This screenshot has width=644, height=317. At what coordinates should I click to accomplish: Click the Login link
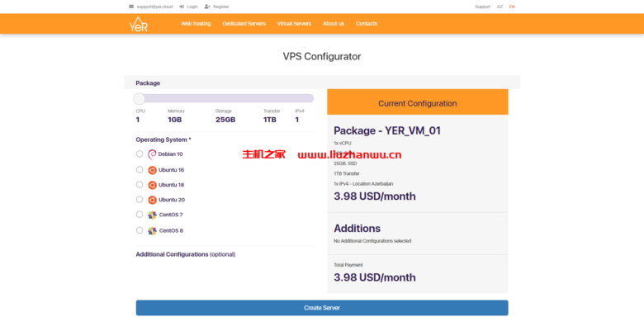click(x=192, y=7)
